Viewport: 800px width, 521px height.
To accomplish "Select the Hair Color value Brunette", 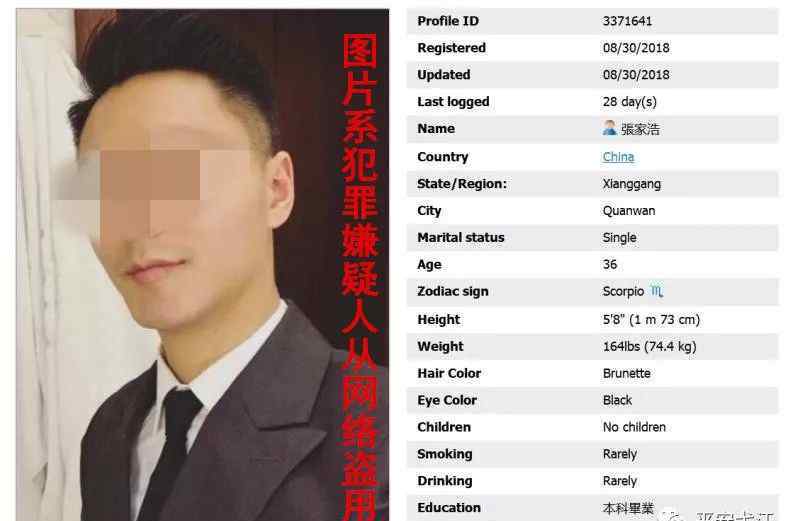I will pyautogui.click(x=627, y=374).
